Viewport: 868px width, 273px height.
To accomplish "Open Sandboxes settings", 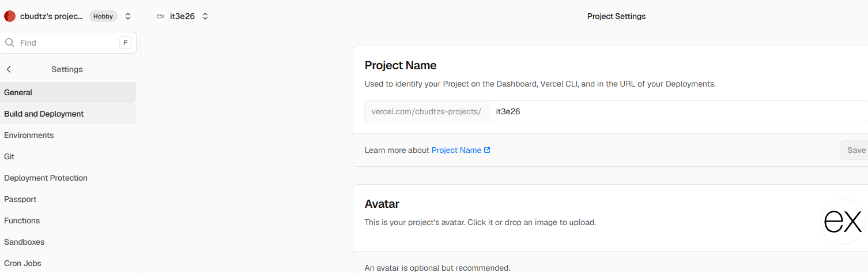I will (x=68, y=242).
